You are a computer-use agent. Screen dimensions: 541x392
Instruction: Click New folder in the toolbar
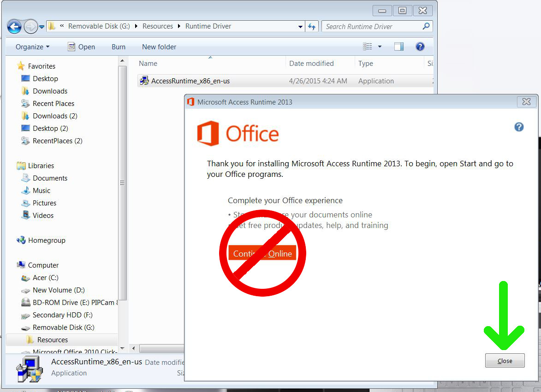click(x=159, y=47)
